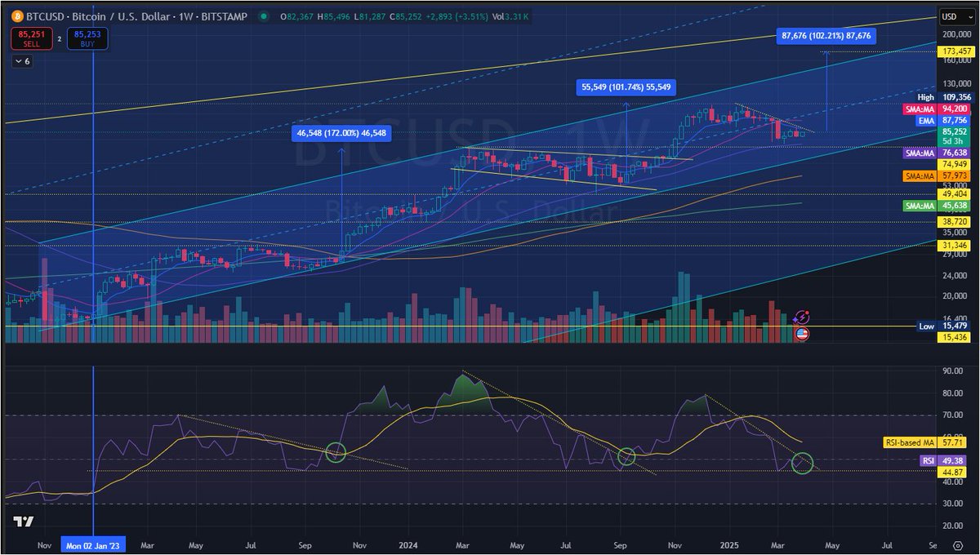The image size is (980, 555).
Task: Click the yellow 74,949 price label
Action: pos(955,163)
